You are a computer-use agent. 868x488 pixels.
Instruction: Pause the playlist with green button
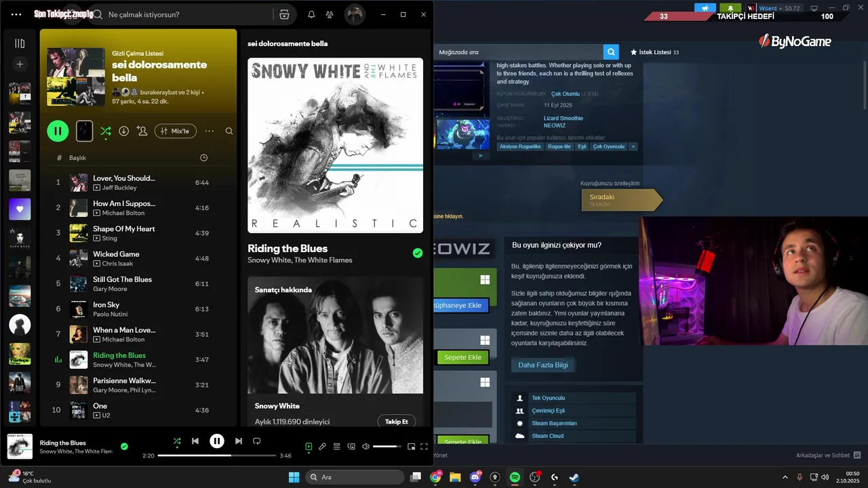pos(58,131)
